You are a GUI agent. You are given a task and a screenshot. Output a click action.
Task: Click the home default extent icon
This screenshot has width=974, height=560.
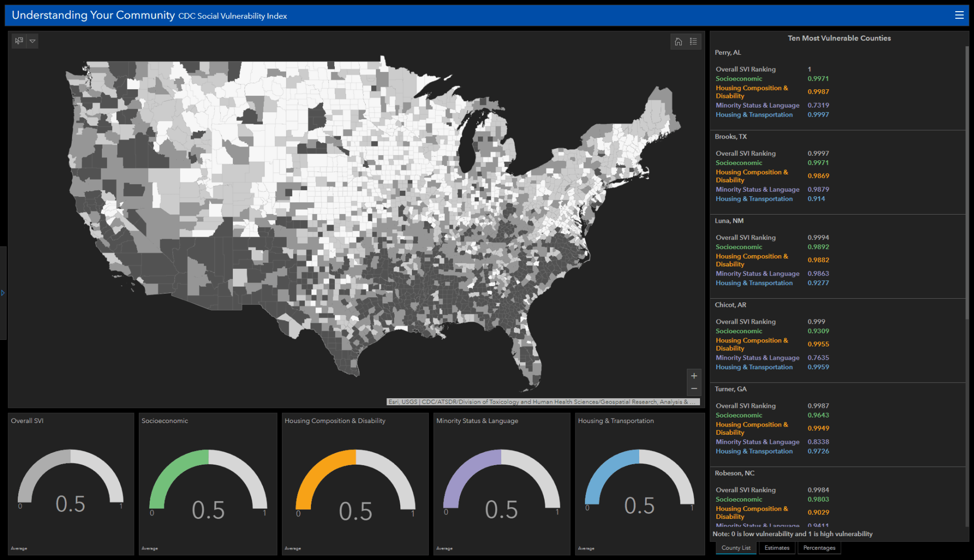tap(678, 42)
